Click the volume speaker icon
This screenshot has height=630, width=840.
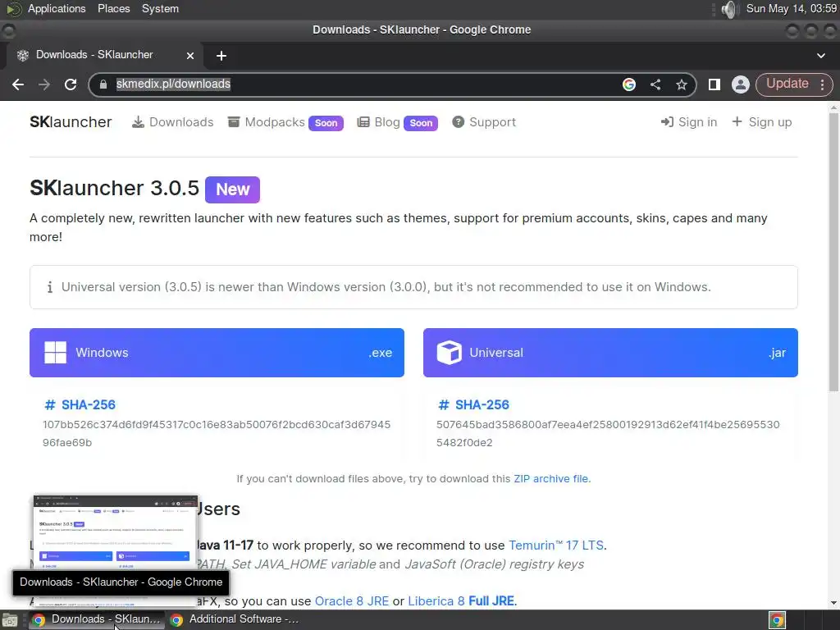point(729,9)
